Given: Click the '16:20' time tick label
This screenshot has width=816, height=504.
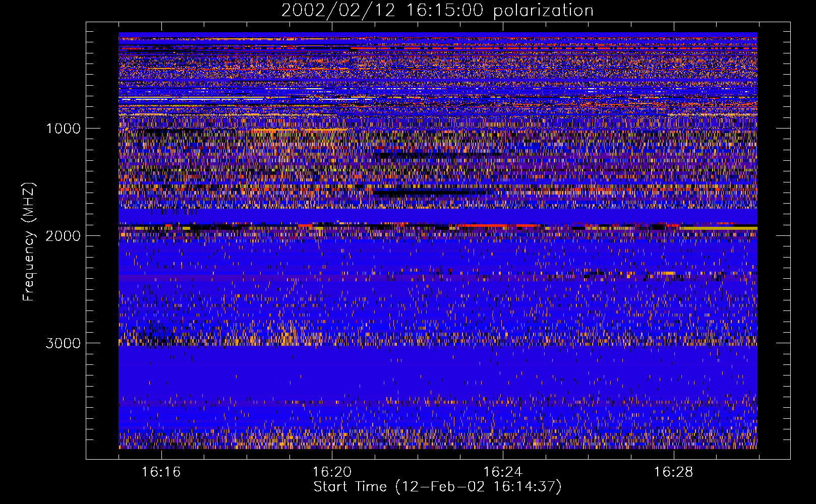Looking at the screenshot, I should pyautogui.click(x=332, y=472).
